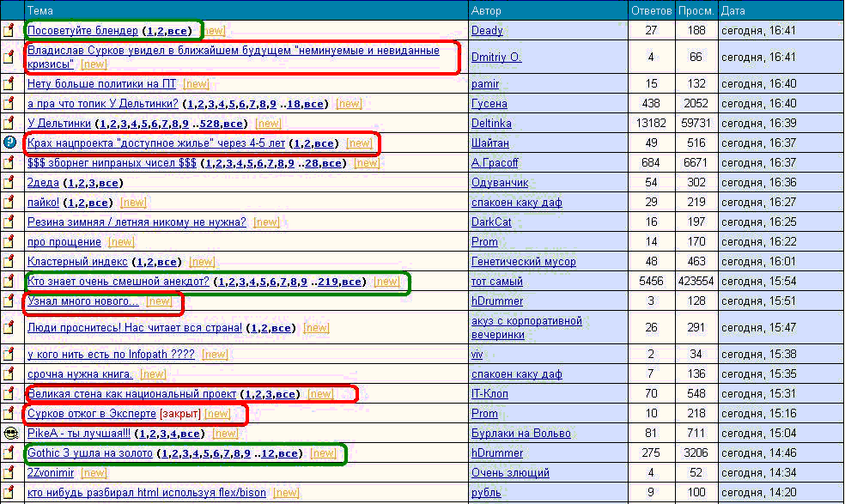Viewport: 845px width, 504px height.
Task: Click note icon beside "Узнал много нового..."
Action: 9,301
